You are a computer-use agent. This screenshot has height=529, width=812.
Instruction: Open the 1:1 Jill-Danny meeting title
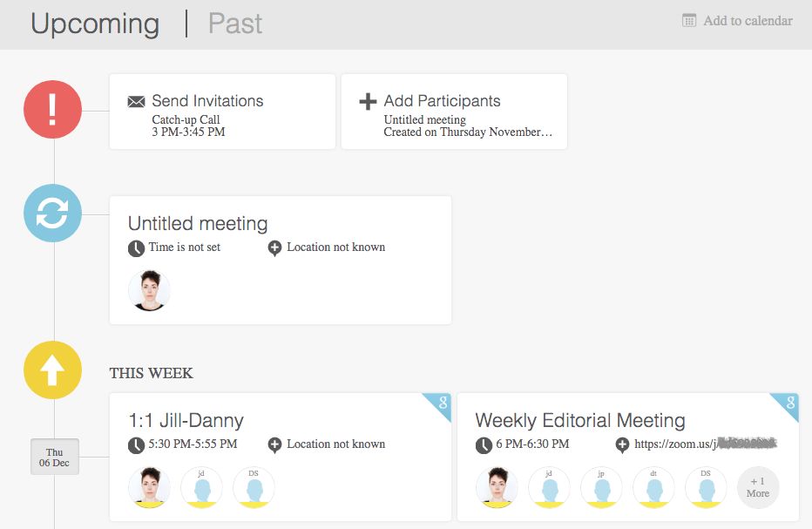pyautogui.click(x=186, y=420)
